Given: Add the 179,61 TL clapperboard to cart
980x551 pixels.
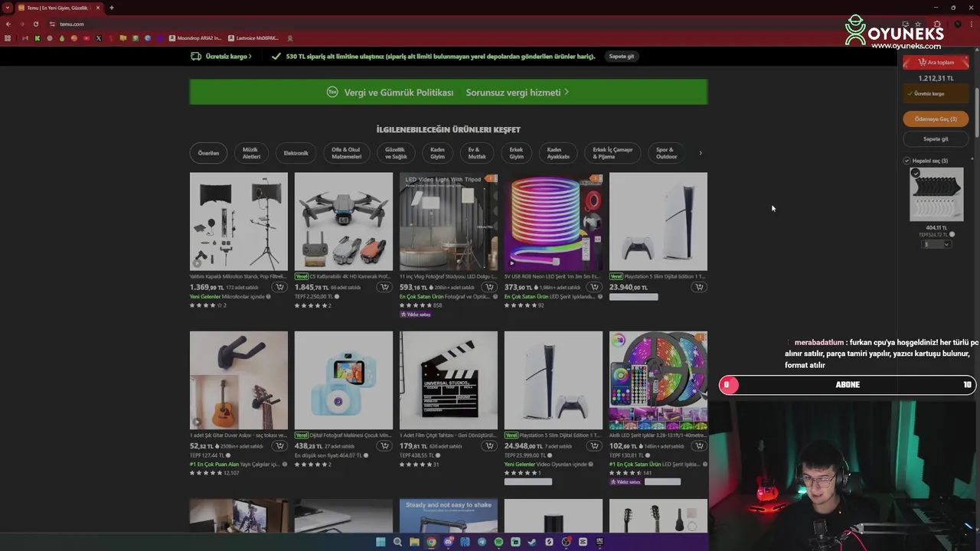Looking at the screenshot, I should point(489,445).
